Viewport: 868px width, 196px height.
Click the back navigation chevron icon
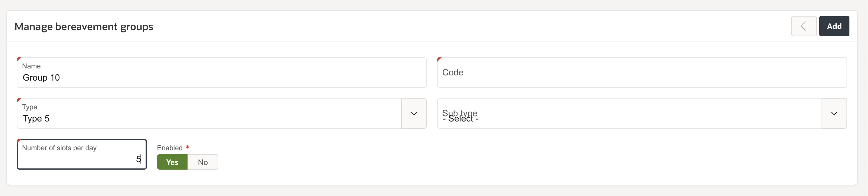pyautogui.click(x=804, y=26)
